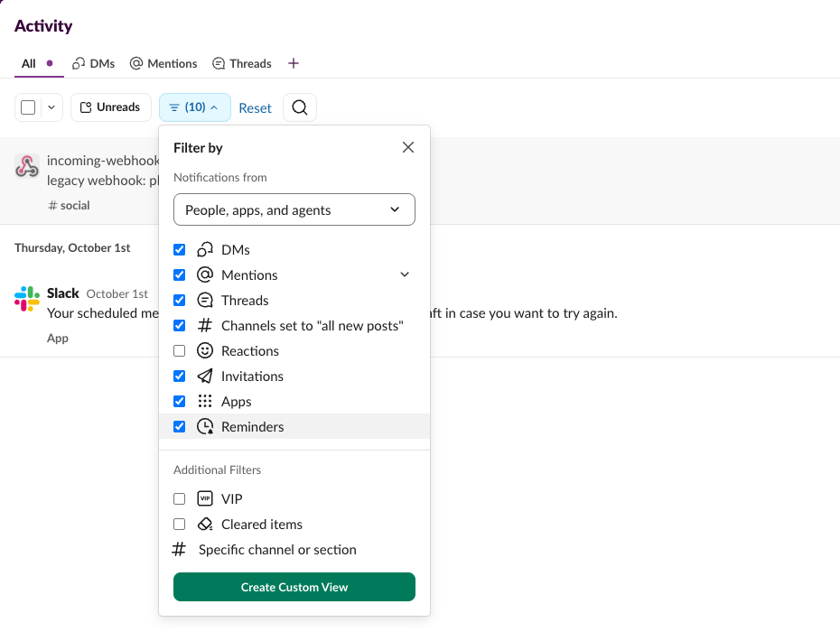Screen dimensions: 840x632
Task: Open the #social channel link
Action: (x=70, y=206)
